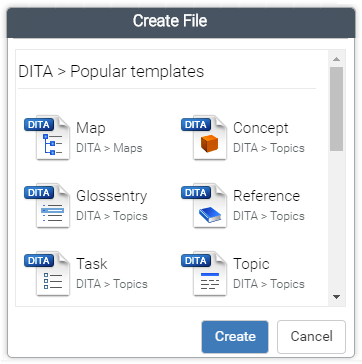Choose the Glossentry template icon

pos(47,206)
